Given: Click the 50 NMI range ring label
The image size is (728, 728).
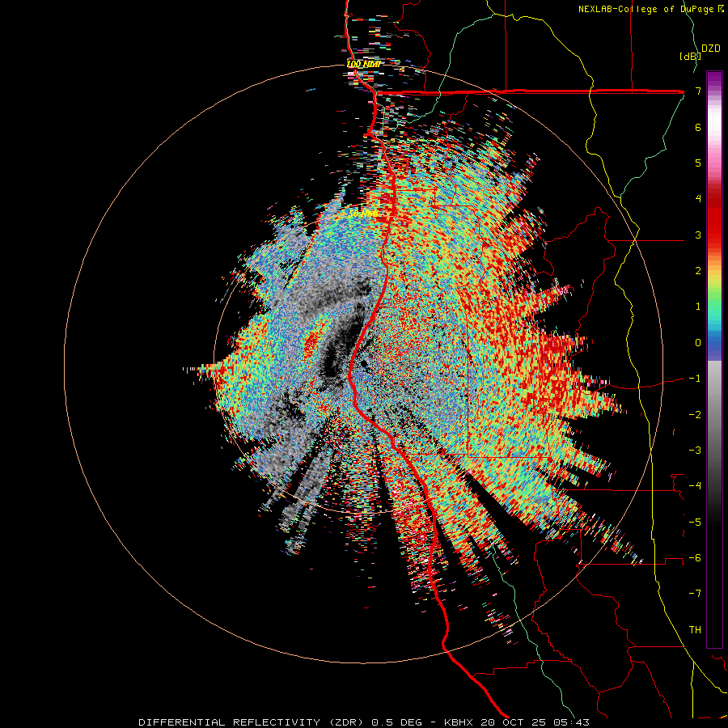Looking at the screenshot, I should pos(362,214).
